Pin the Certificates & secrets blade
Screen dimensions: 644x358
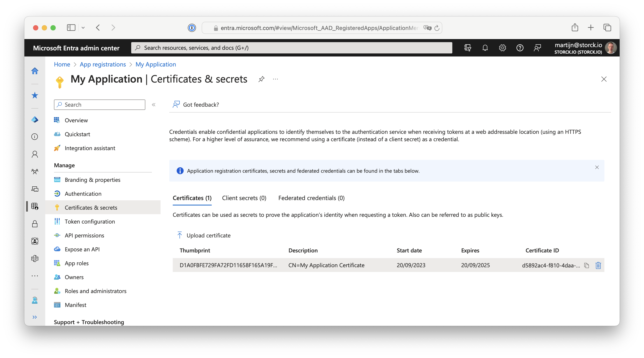[261, 79]
